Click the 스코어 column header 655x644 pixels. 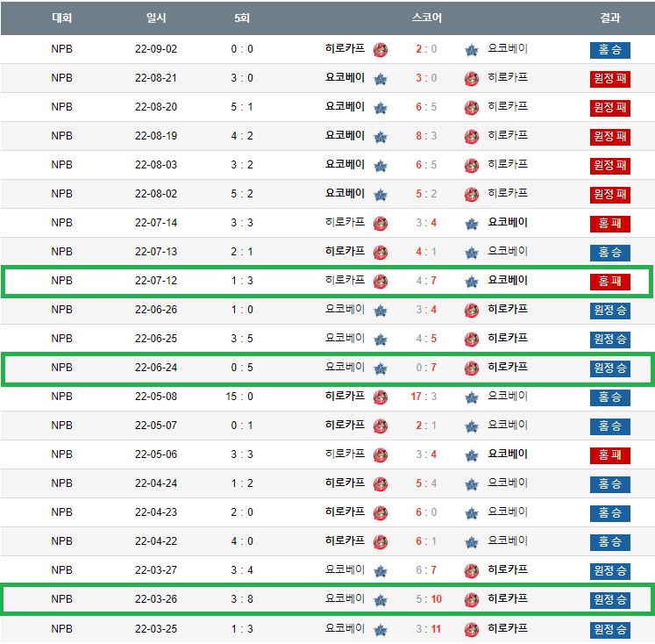click(426, 18)
